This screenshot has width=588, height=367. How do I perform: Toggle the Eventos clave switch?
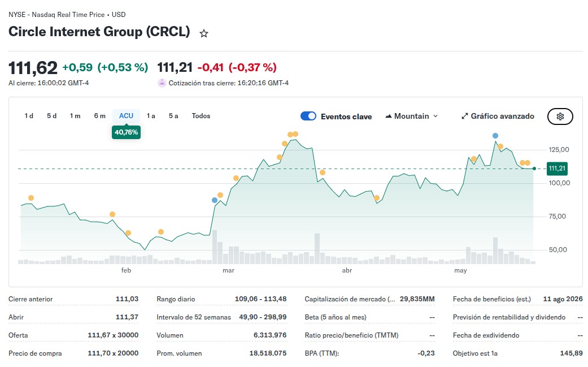(x=308, y=116)
